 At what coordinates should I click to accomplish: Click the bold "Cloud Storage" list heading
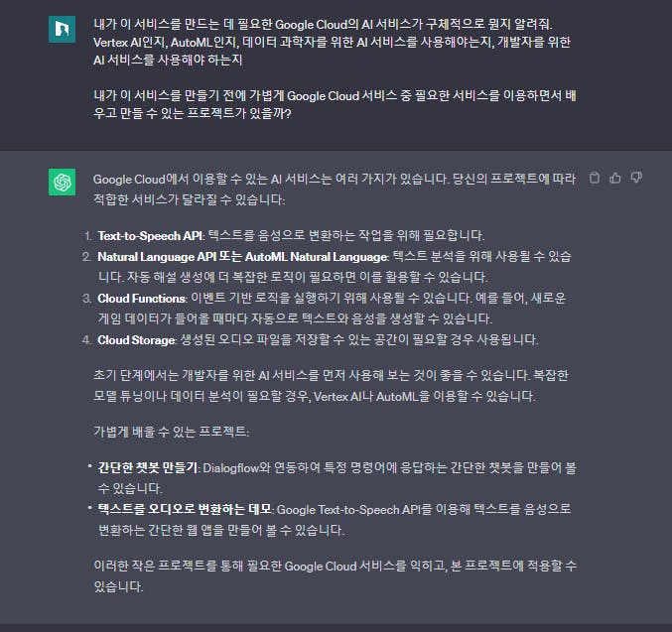[136, 339]
